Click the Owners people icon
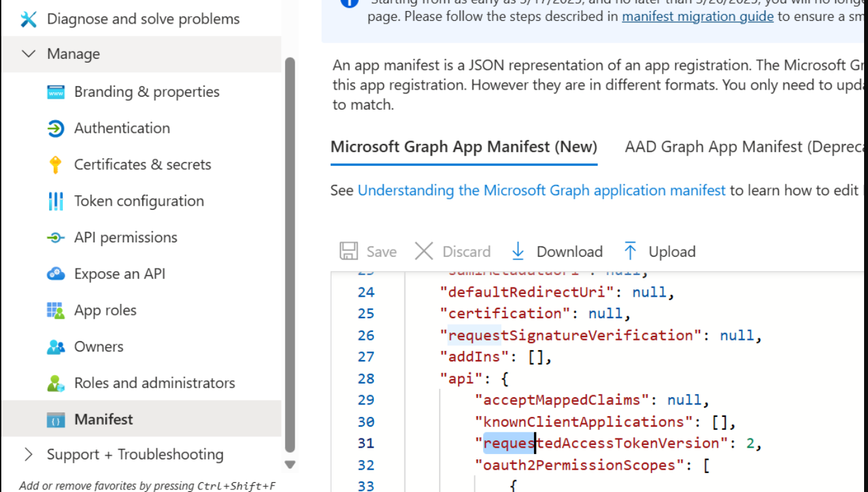The image size is (868, 492). click(56, 347)
